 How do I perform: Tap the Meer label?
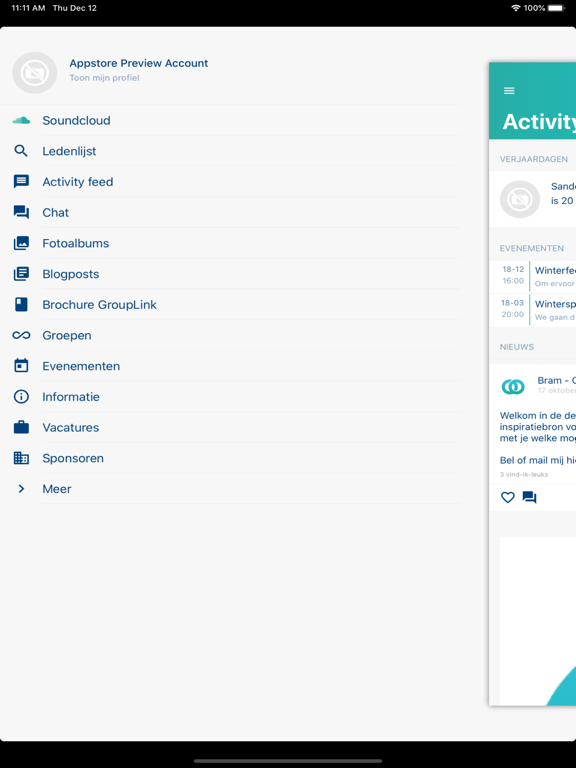click(x=57, y=489)
